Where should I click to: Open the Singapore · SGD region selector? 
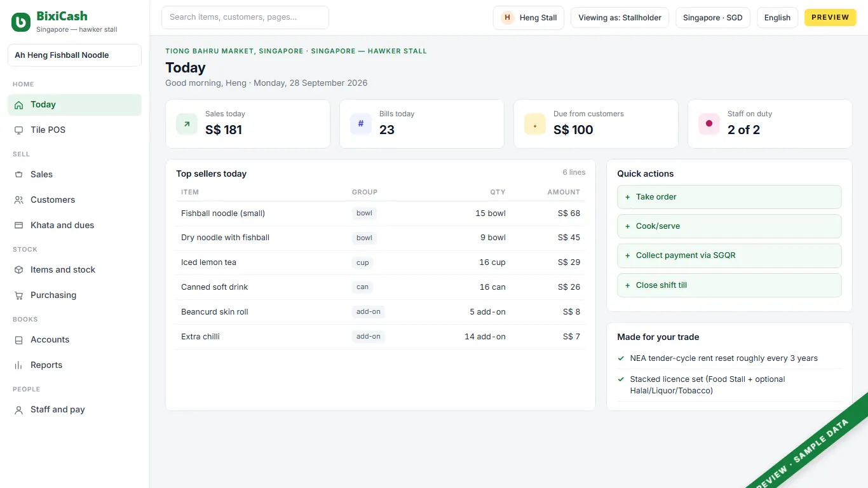[713, 18]
